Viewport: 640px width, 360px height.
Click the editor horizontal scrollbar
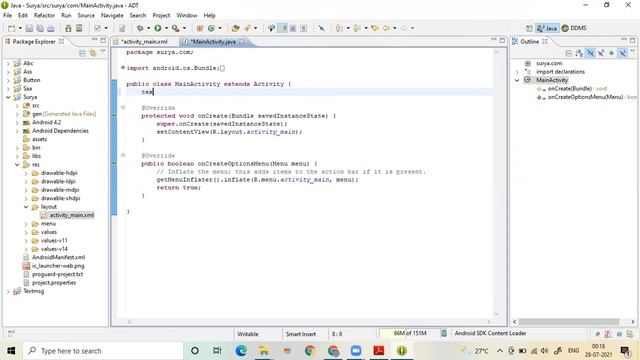308,322
